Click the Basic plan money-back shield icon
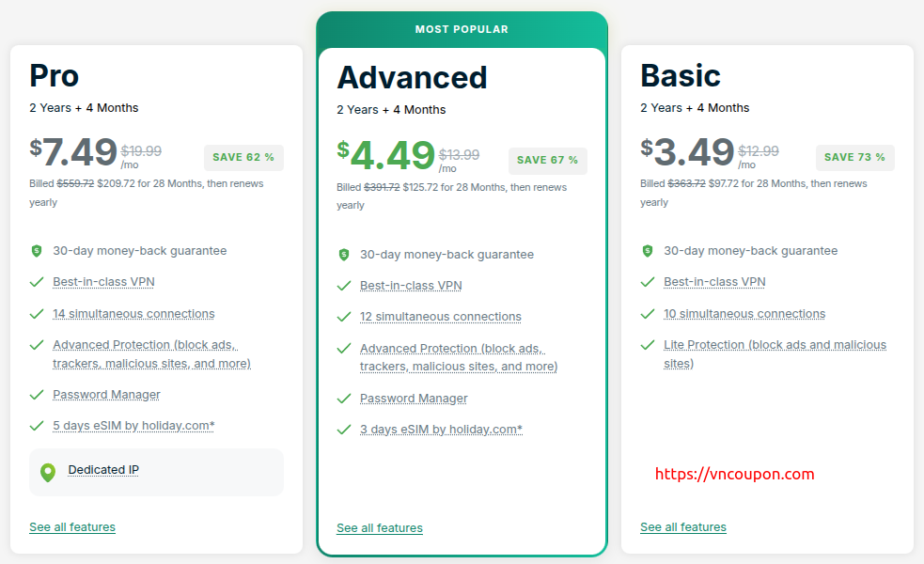 click(648, 251)
